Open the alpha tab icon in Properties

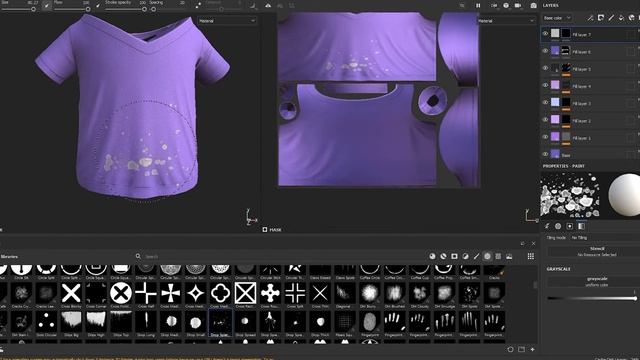(x=558, y=226)
